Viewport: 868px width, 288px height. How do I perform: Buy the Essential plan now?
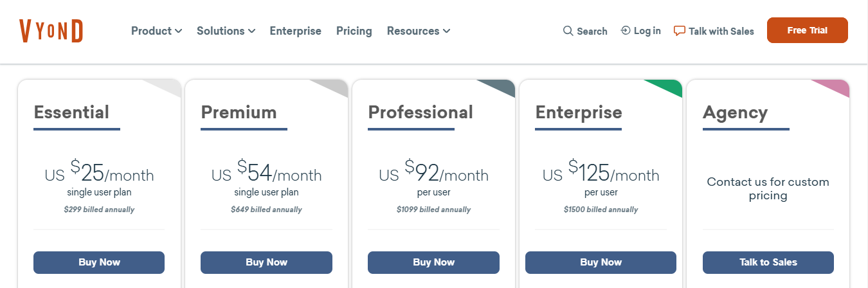point(99,262)
